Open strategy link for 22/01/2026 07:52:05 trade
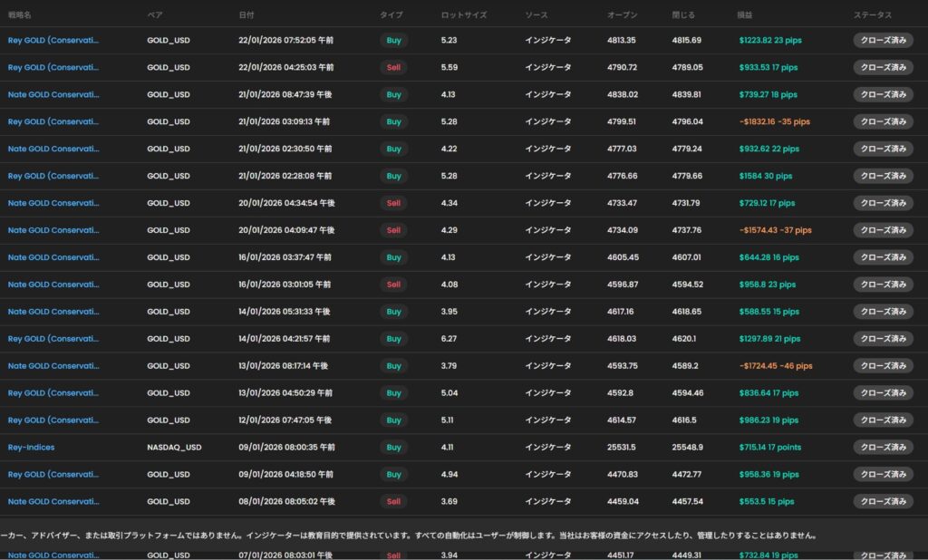The image size is (928, 560). tap(53, 41)
